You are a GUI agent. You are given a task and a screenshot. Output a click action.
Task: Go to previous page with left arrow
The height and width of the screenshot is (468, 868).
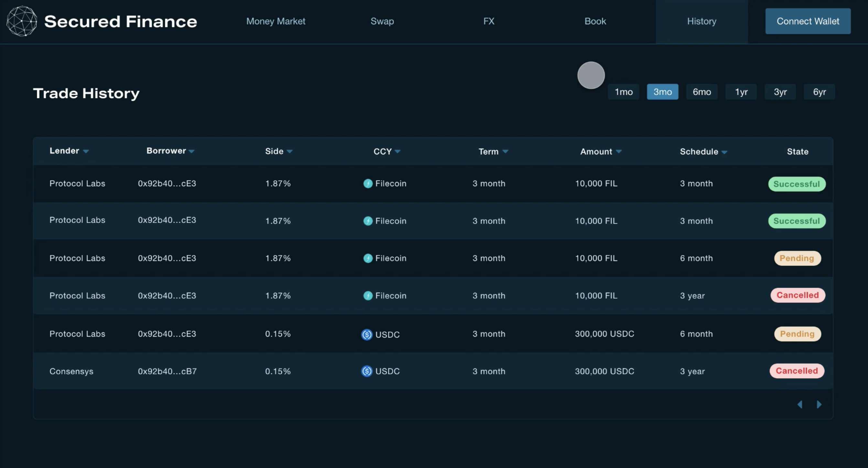(800, 404)
